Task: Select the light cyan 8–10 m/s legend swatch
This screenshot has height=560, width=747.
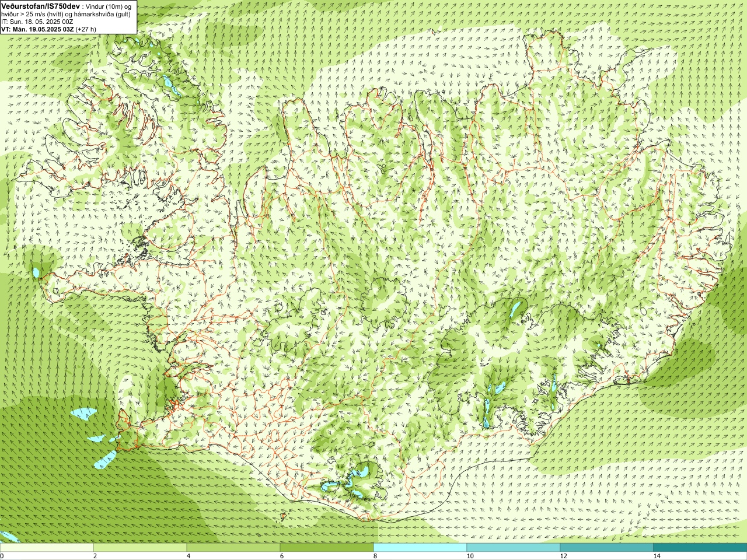Action: [x=420, y=548]
